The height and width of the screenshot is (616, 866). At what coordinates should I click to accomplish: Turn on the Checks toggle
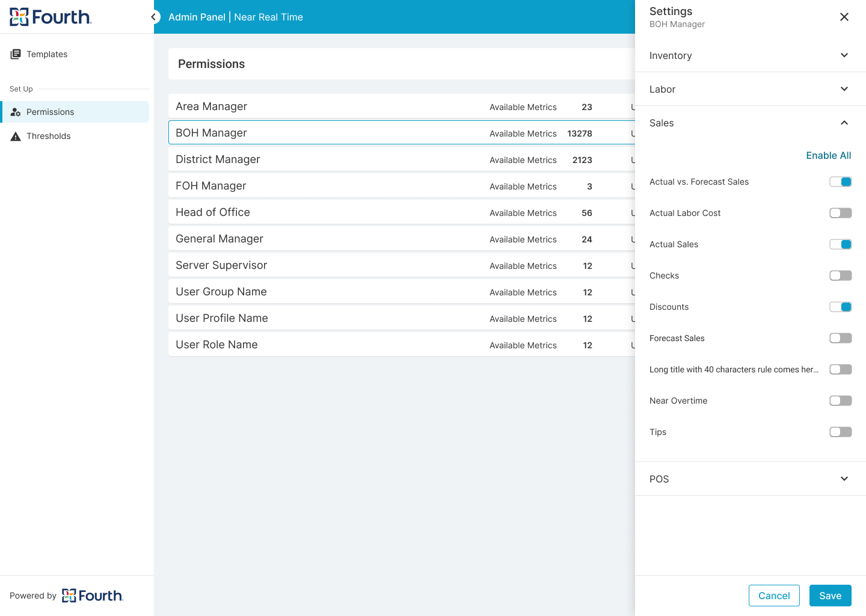(840, 275)
